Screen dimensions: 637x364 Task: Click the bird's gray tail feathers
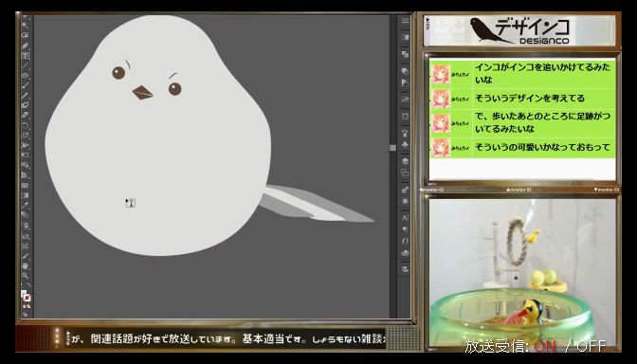point(316,204)
